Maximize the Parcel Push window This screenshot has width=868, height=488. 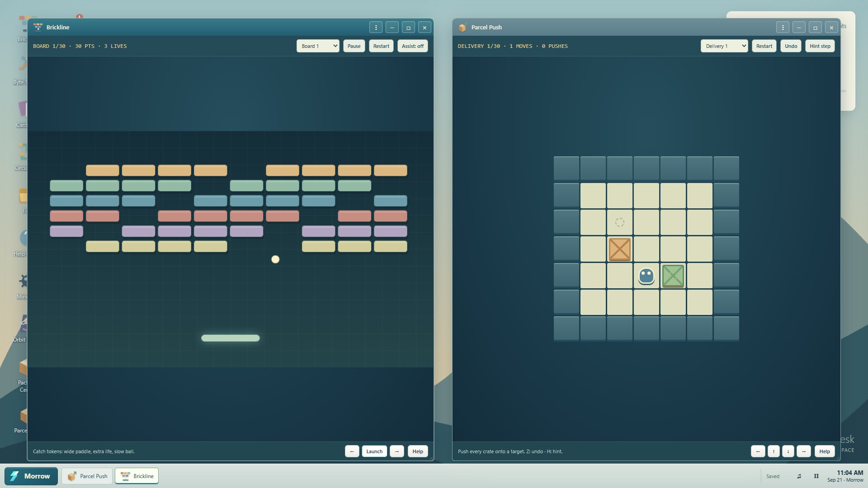point(815,28)
